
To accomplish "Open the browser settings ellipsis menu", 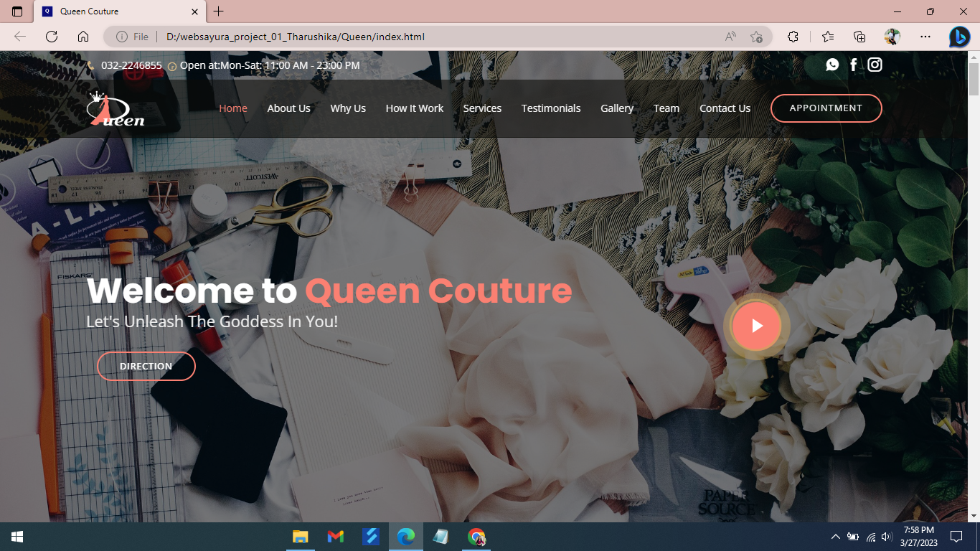I will (x=925, y=36).
